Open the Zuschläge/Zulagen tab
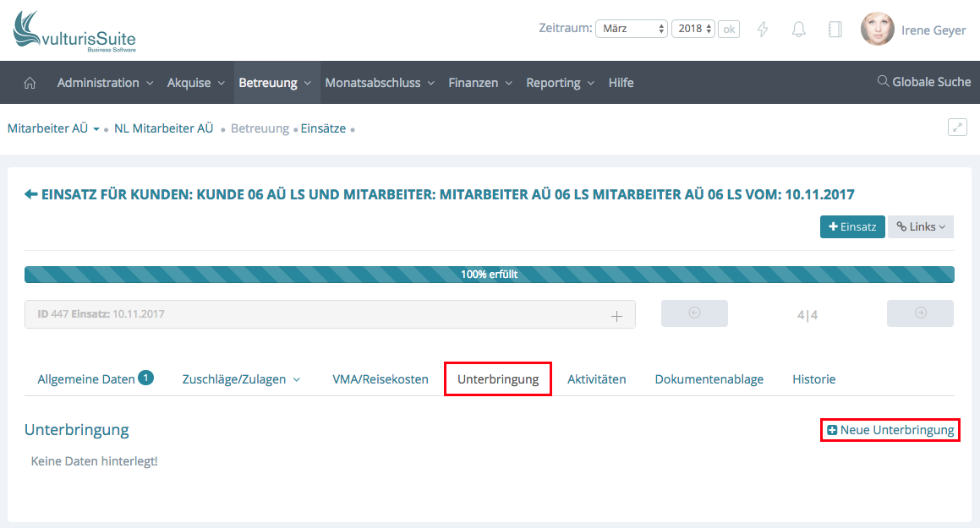 [x=241, y=379]
